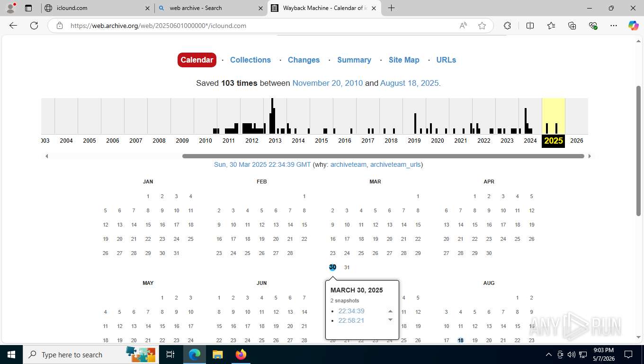The height and width of the screenshot is (364, 644).
Task: Switch to web archive Search tab
Action: [211, 8]
